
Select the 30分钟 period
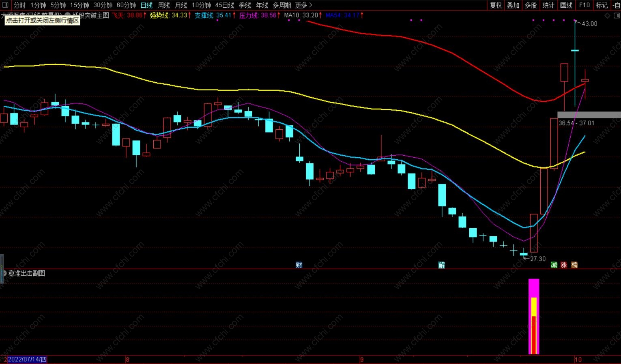click(103, 5)
